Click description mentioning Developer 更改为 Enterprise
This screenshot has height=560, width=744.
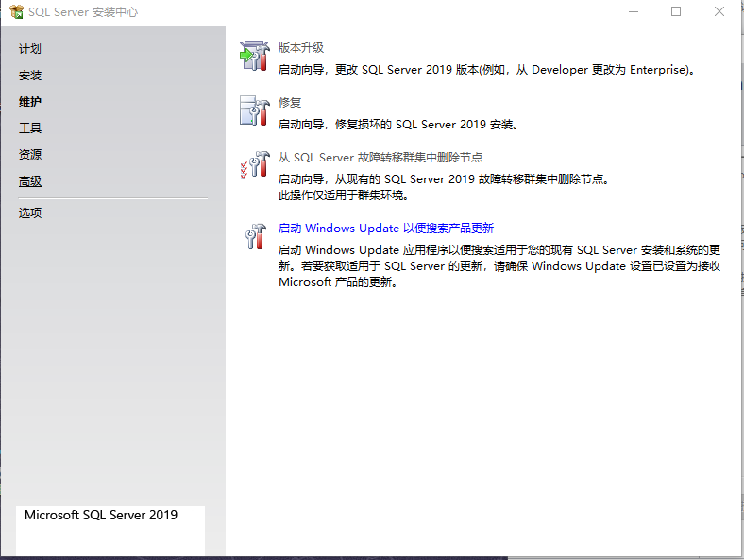coord(487,70)
